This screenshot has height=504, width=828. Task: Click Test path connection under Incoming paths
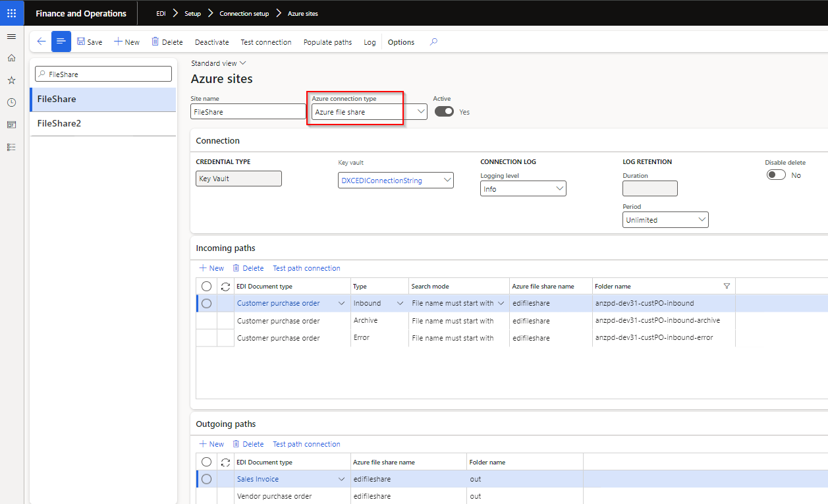tap(306, 268)
